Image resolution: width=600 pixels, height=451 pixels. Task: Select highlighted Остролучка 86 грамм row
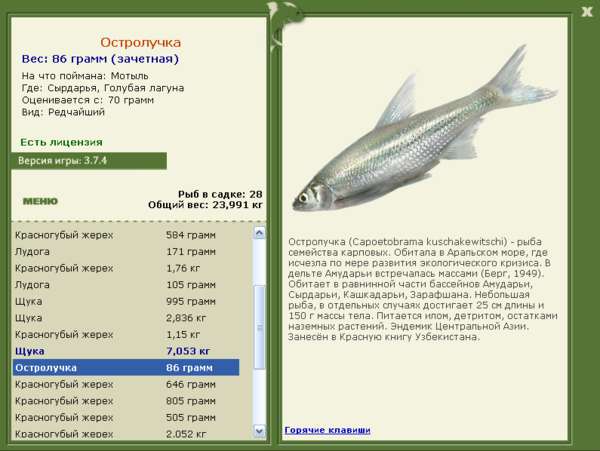pos(126,368)
